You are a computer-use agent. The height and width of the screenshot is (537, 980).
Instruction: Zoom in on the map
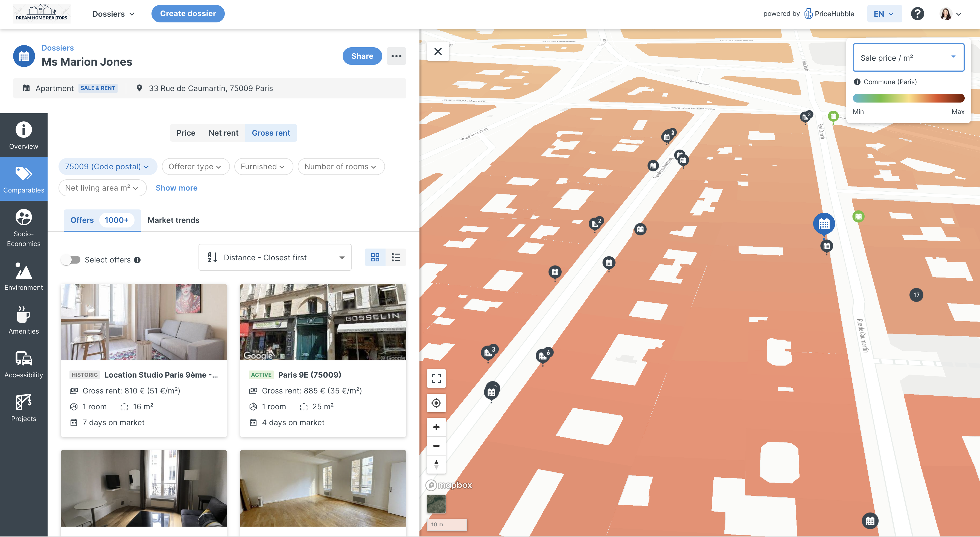(436, 427)
